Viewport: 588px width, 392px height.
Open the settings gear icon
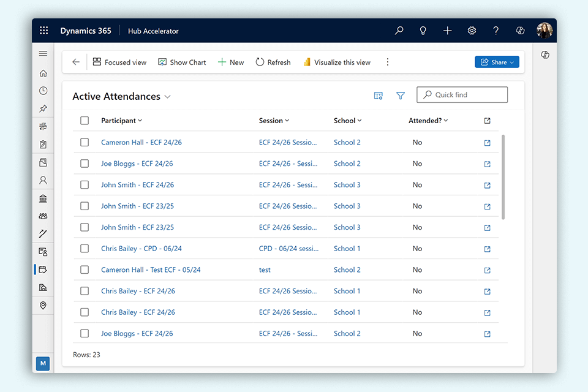click(472, 31)
